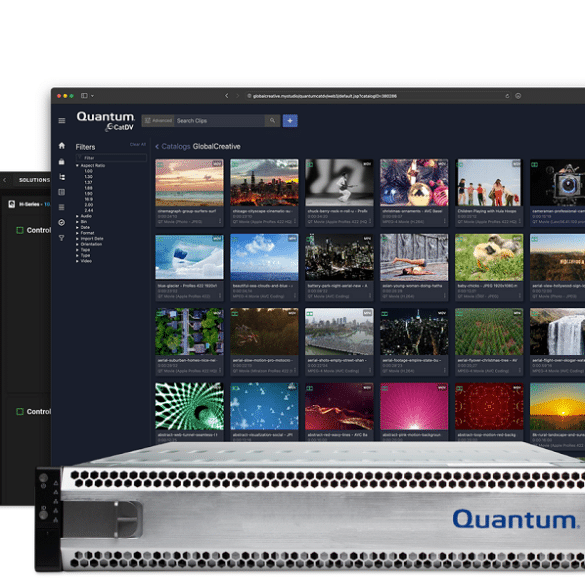This screenshot has height=585, width=585.
Task: Expand the Bin filter group
Action: pyautogui.click(x=78, y=222)
